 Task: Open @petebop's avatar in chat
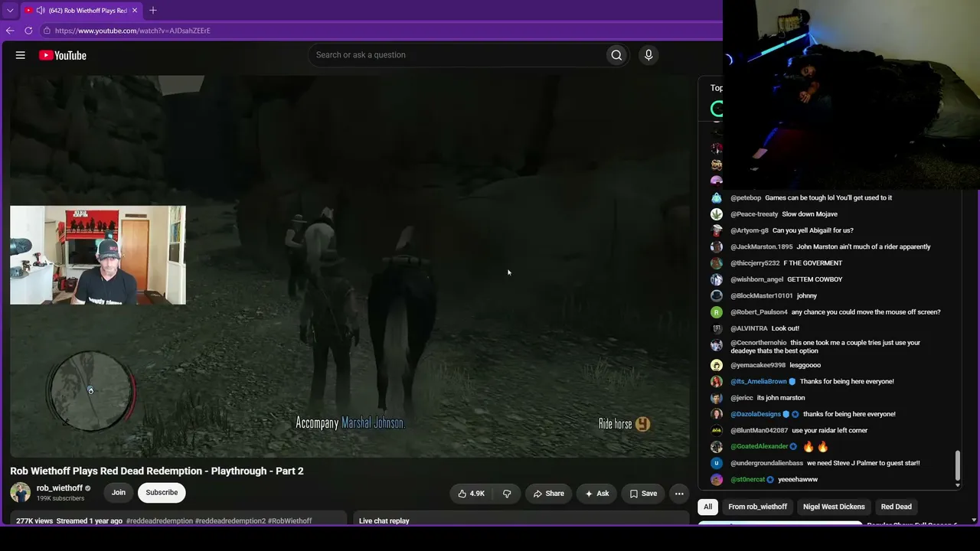(x=717, y=197)
